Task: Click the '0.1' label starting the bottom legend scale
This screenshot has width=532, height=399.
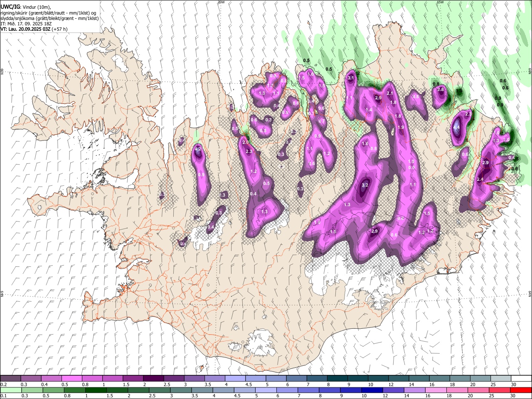Action: [x=3, y=396]
